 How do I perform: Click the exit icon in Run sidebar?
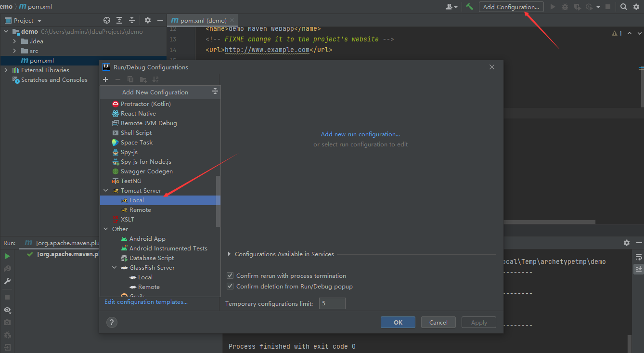tap(7, 347)
